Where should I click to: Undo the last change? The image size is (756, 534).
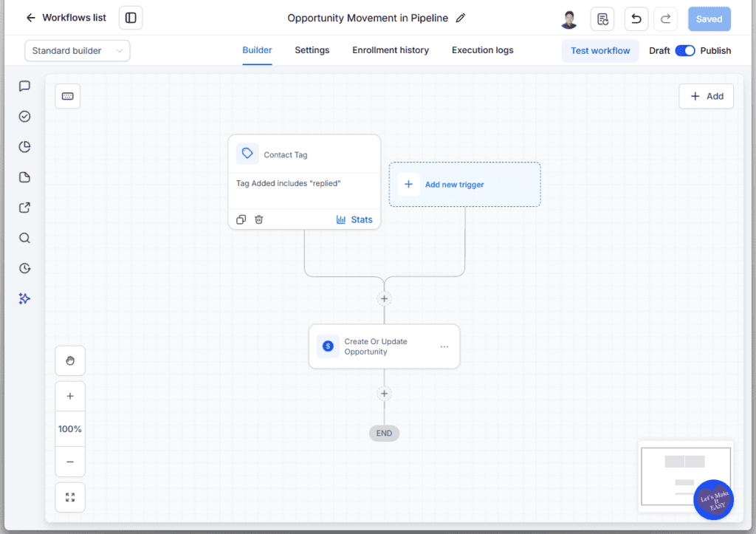636,18
